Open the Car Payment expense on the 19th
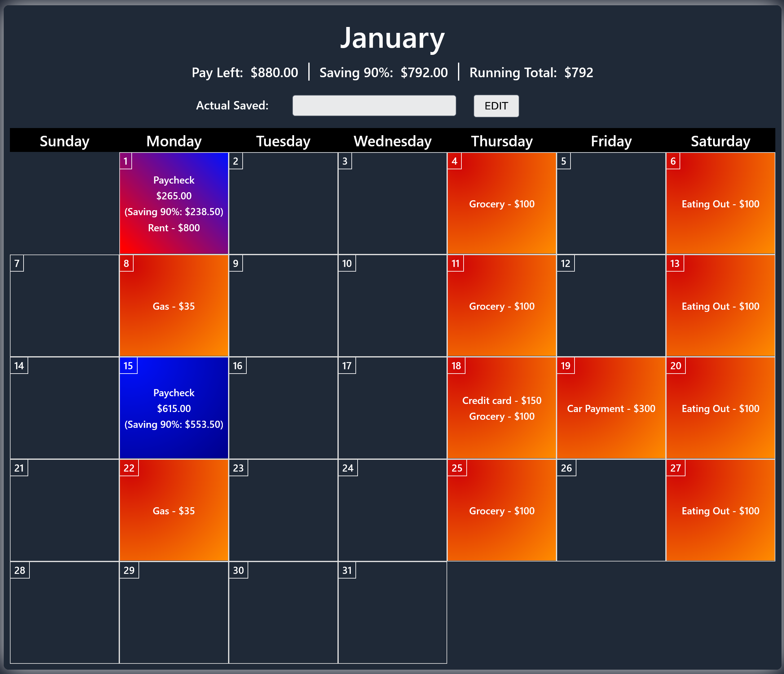This screenshot has width=784, height=674. click(x=611, y=409)
